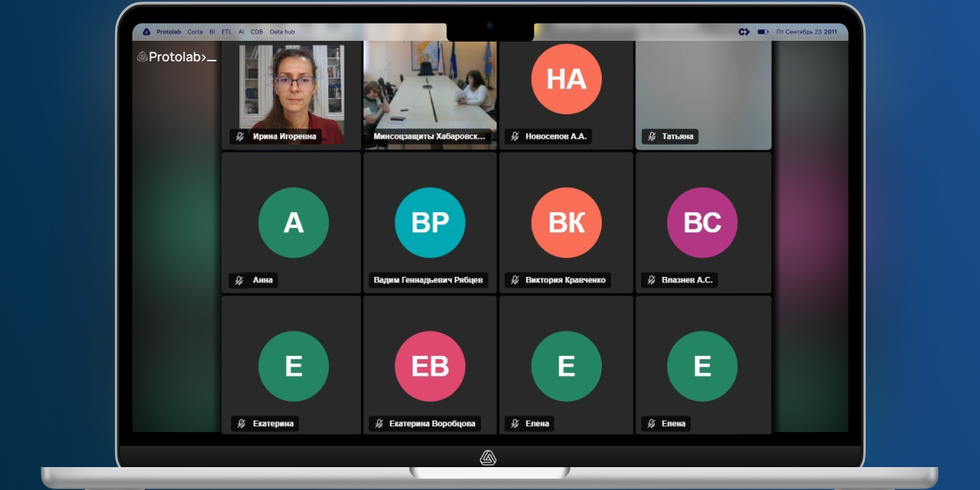This screenshot has height=490, width=980.
Task: Click the muted mic icon beside Новоселов А.А.
Action: point(514,136)
